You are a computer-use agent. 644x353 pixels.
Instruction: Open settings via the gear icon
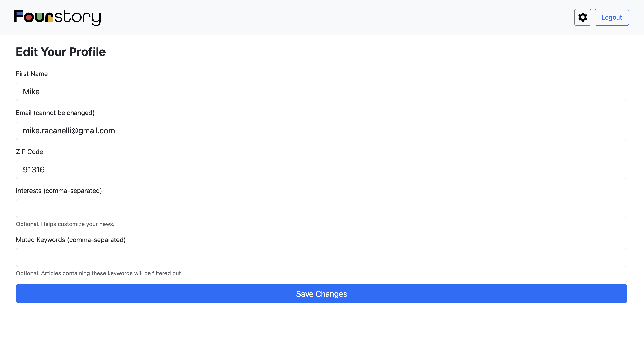point(582,17)
